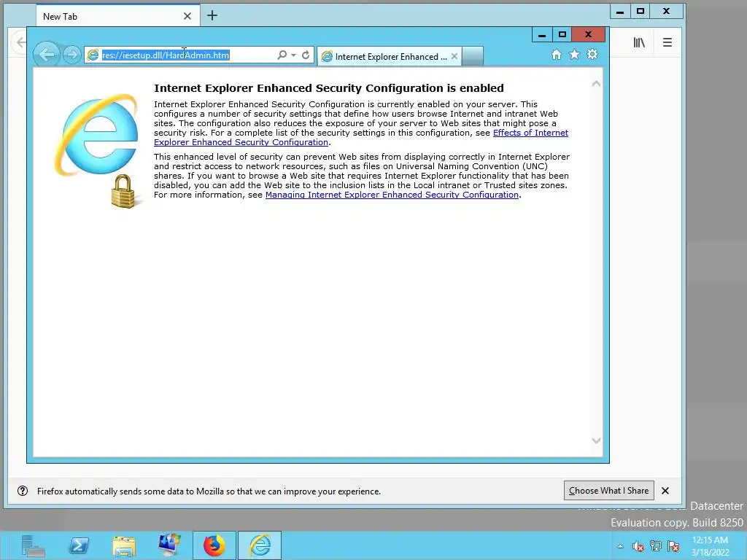Viewport: 747px width, 560px height.
Task: Close the Firefox window
Action: [667, 12]
